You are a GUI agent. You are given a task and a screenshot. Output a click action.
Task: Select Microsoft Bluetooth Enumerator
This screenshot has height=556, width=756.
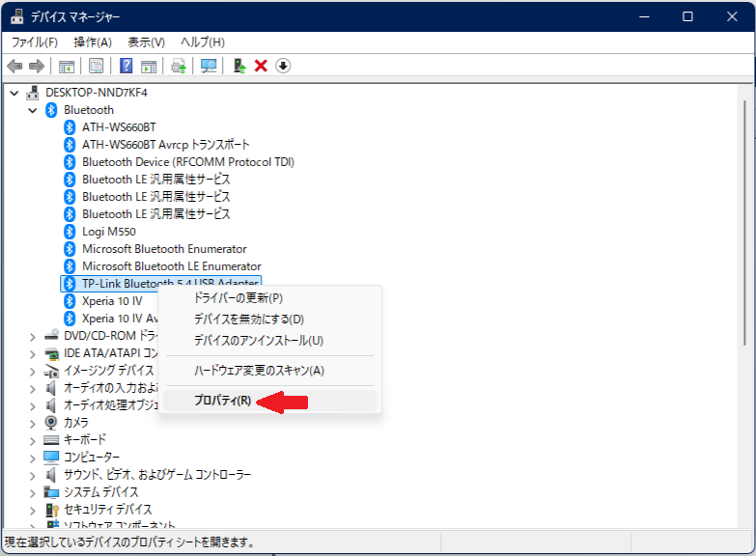164,249
